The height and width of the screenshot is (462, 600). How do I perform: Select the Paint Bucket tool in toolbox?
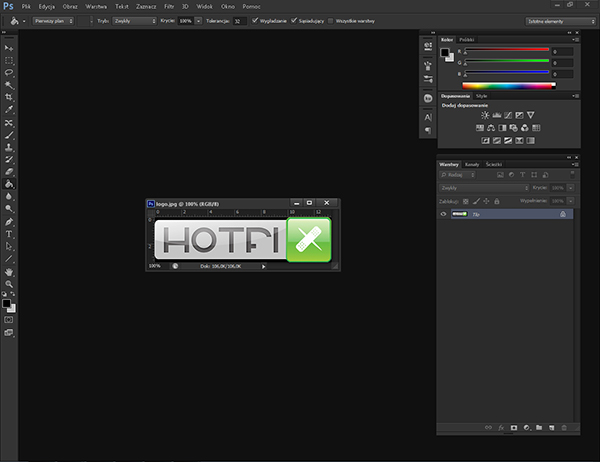[x=9, y=184]
